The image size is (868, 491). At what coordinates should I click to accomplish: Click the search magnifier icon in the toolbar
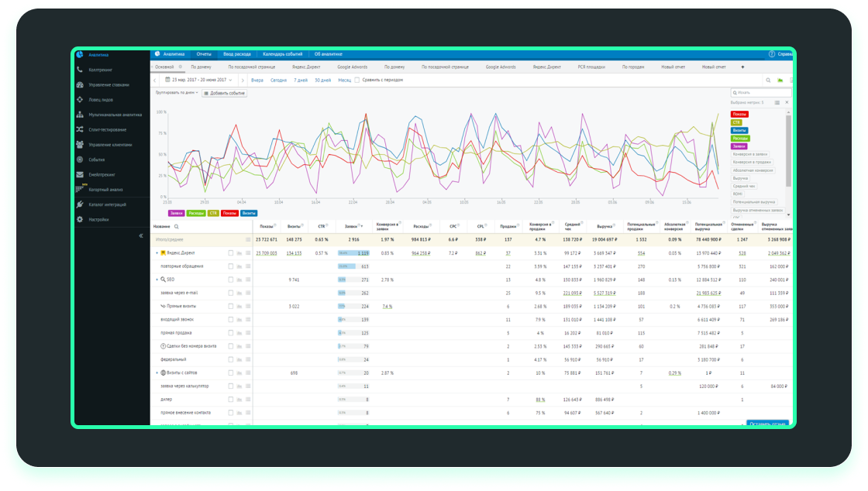click(768, 81)
